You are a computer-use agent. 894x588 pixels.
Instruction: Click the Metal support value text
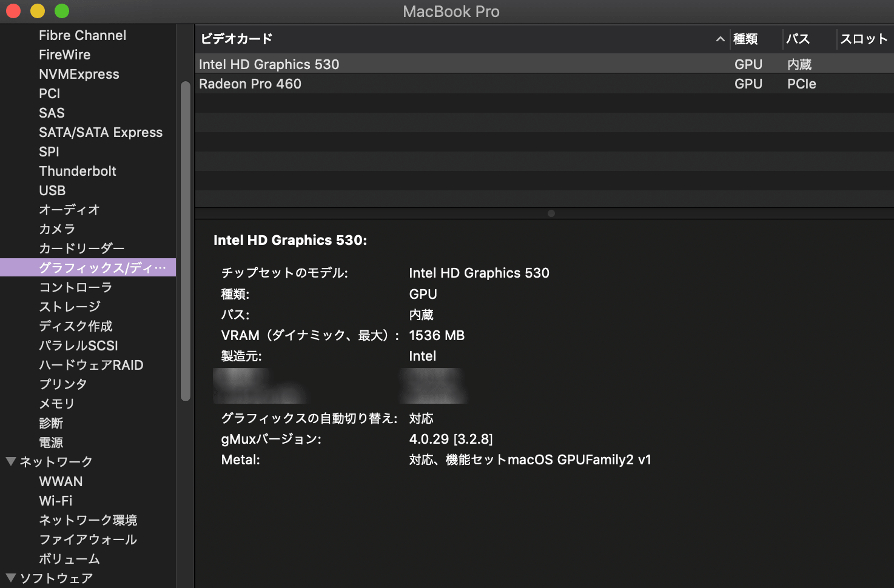pos(530,459)
